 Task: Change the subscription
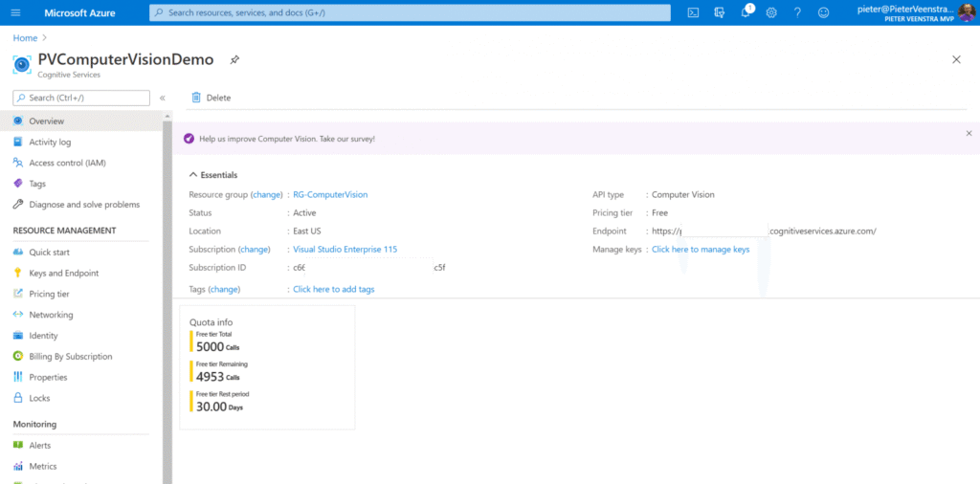tap(255, 250)
